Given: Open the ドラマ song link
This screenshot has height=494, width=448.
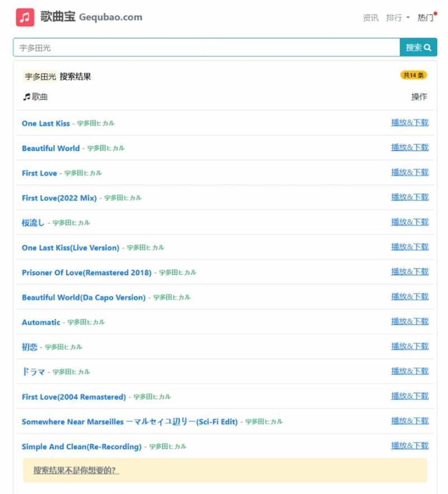Looking at the screenshot, I should [x=33, y=372].
